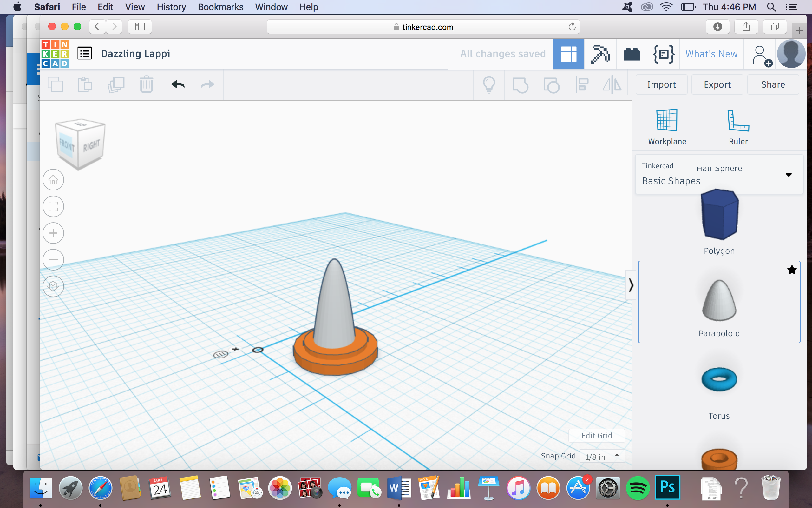Zoom out with the minus button

(53, 260)
